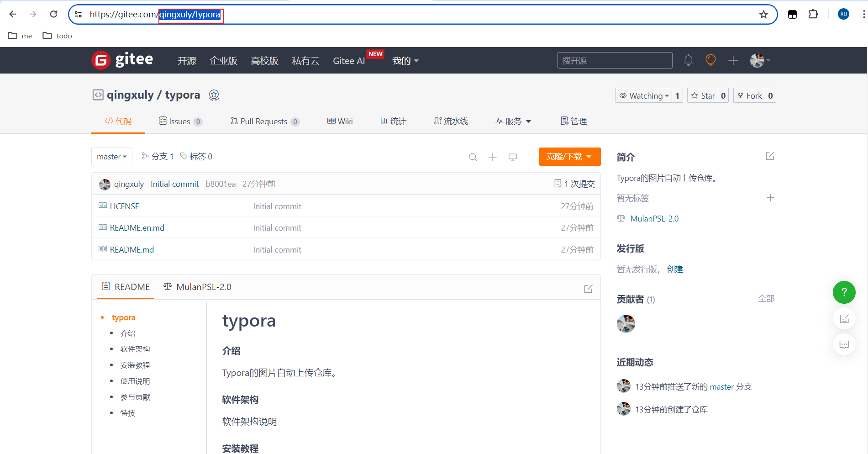Edit README with the pencil icon
868x454 pixels.
pos(588,289)
